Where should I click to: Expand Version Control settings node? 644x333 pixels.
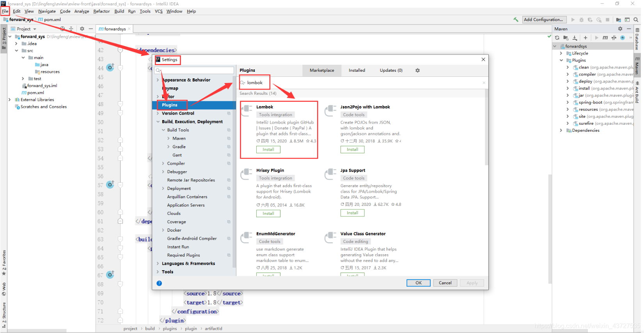(158, 113)
